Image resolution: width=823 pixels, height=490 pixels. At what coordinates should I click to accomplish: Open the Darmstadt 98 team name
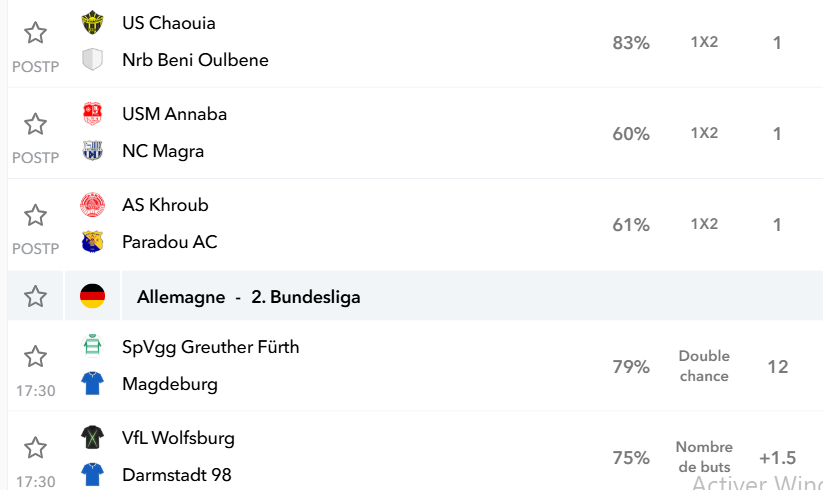(176, 475)
